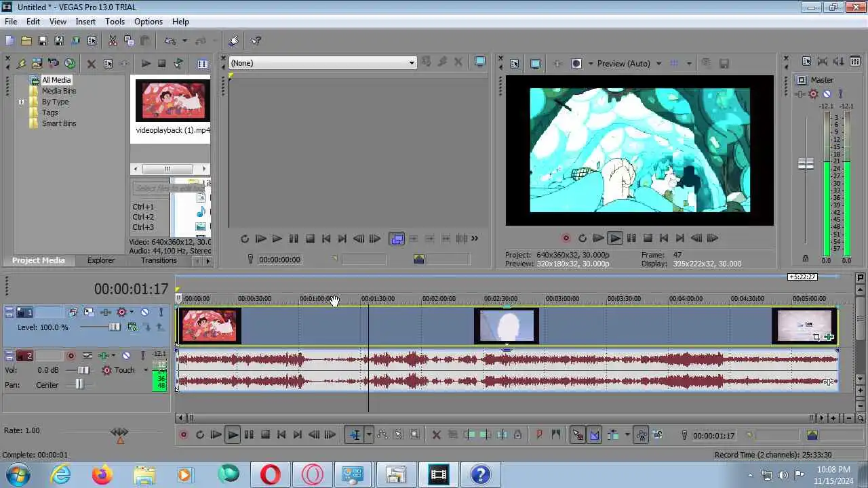Open the Tools menu
The image size is (868, 488).
[x=115, y=22]
